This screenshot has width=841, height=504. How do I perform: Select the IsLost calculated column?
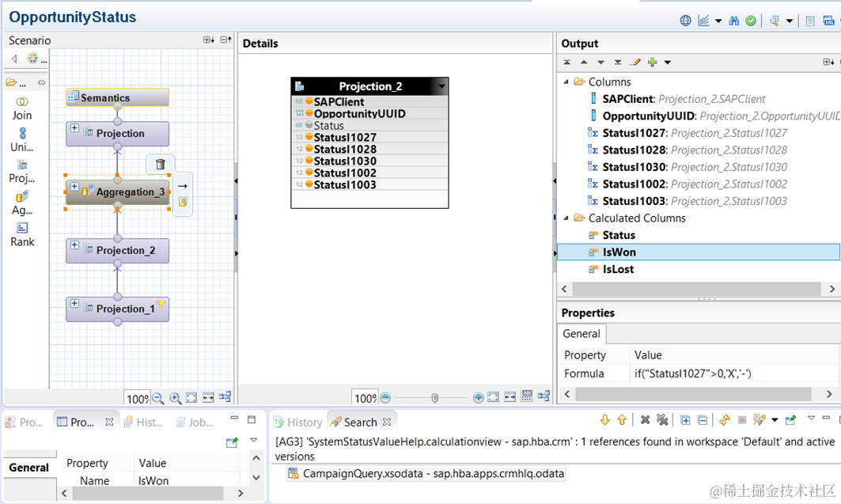point(618,269)
